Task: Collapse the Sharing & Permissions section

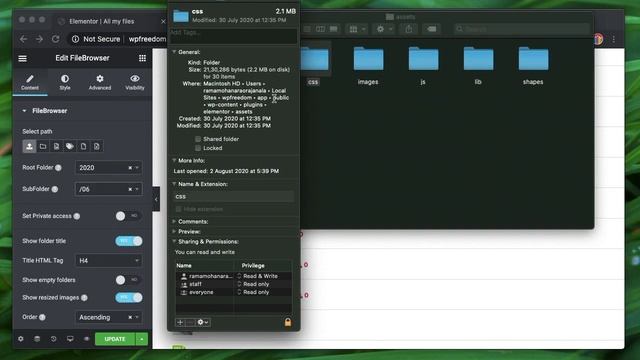Action: click(x=174, y=242)
